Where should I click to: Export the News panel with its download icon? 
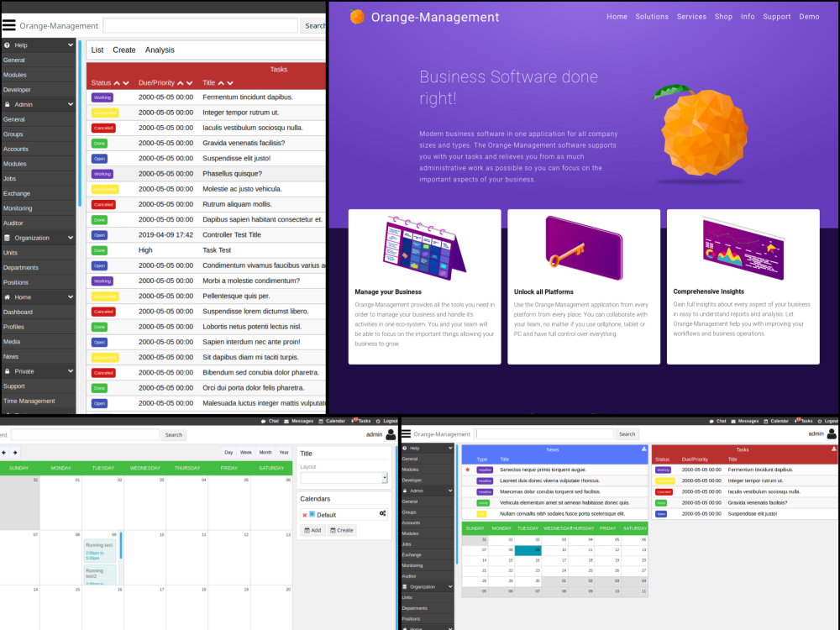pos(644,449)
